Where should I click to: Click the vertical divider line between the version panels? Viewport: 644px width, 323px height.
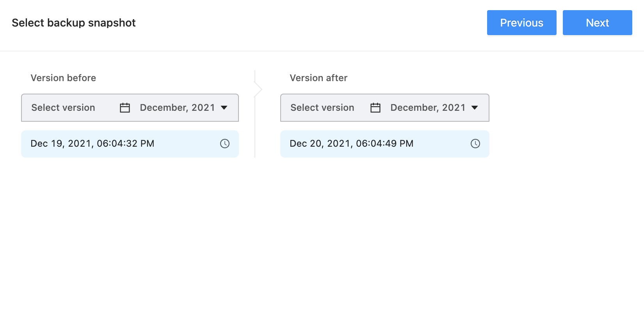255,129
